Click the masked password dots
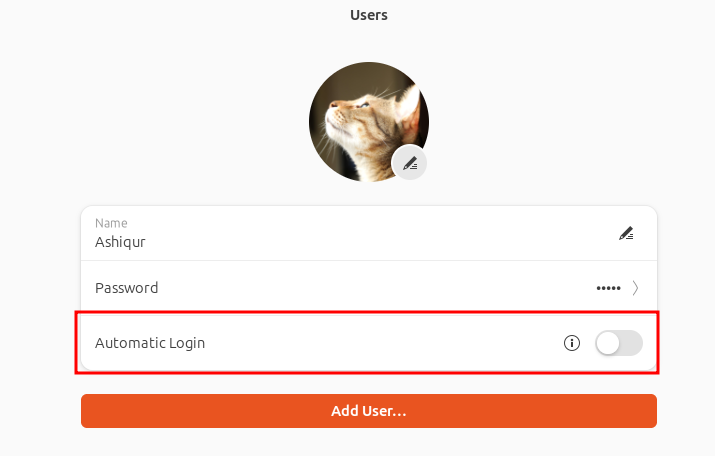The image size is (715, 456). pos(608,288)
